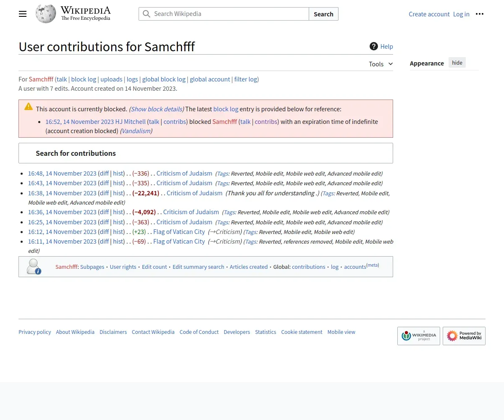Open the meta superscript link
The height and width of the screenshot is (420, 504).
373,265
